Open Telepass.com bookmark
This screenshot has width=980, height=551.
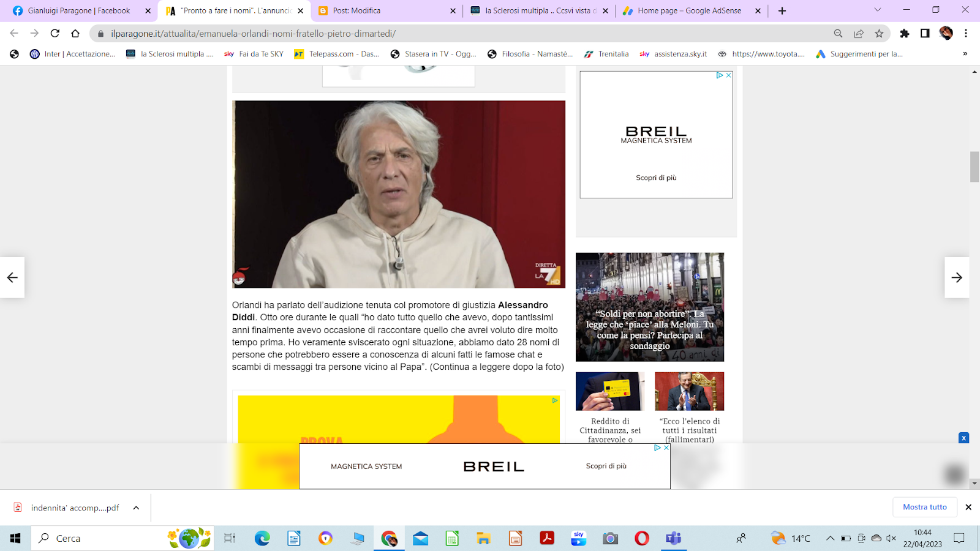point(337,54)
